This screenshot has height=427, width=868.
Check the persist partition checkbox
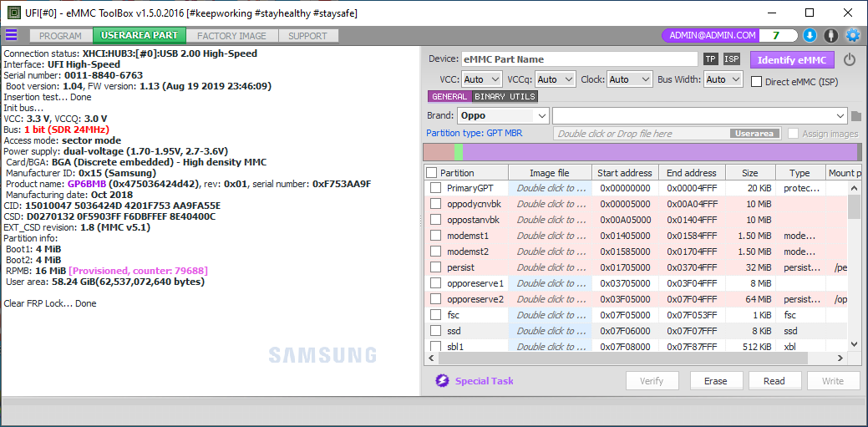435,267
